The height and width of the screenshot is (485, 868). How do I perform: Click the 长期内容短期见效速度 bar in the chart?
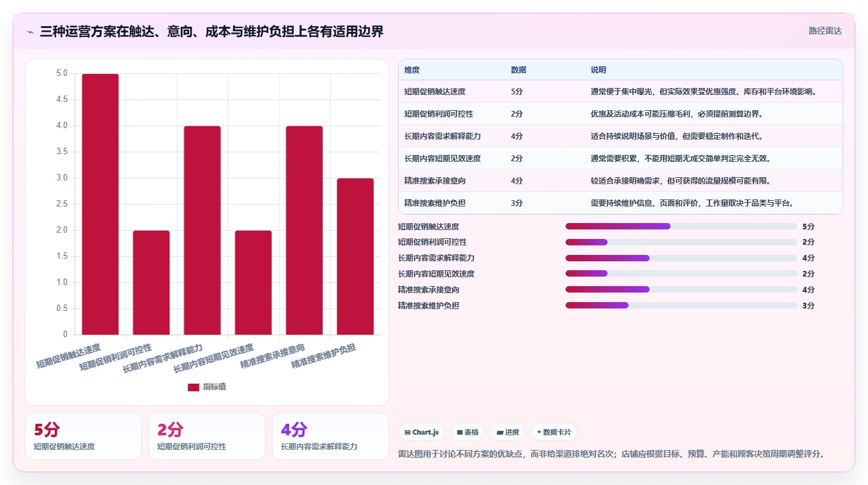(253, 282)
